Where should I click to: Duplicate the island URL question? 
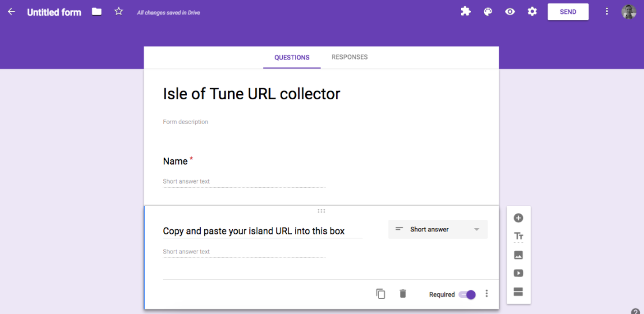[x=381, y=294]
